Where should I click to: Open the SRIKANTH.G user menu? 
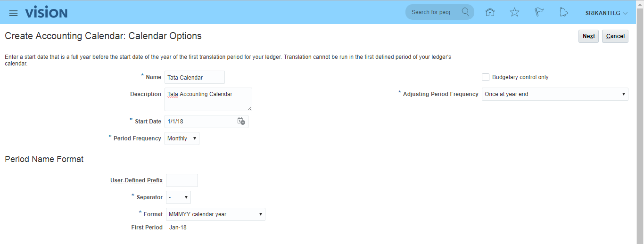tap(606, 13)
